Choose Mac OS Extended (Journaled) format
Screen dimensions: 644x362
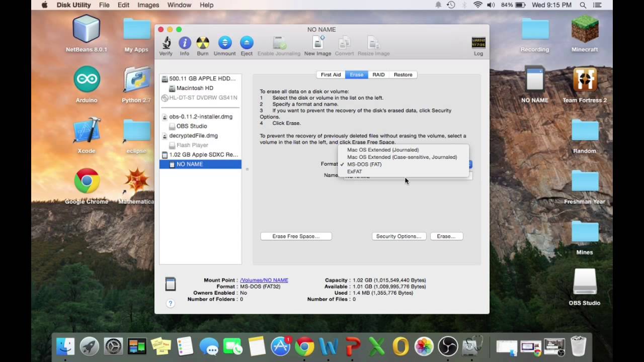pos(383,150)
